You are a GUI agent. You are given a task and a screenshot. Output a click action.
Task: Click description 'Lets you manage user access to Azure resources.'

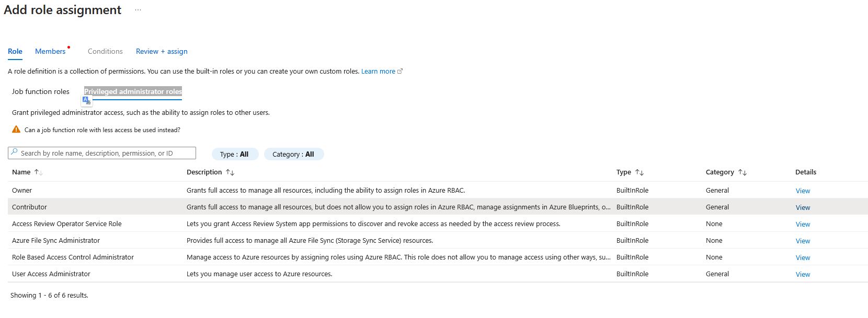point(259,274)
